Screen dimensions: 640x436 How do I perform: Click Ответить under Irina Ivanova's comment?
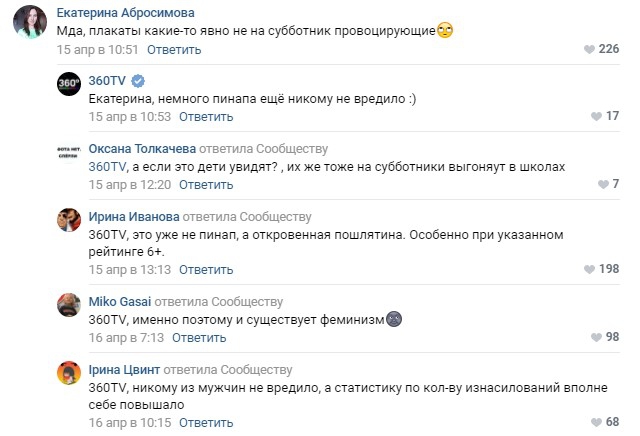[x=206, y=270]
